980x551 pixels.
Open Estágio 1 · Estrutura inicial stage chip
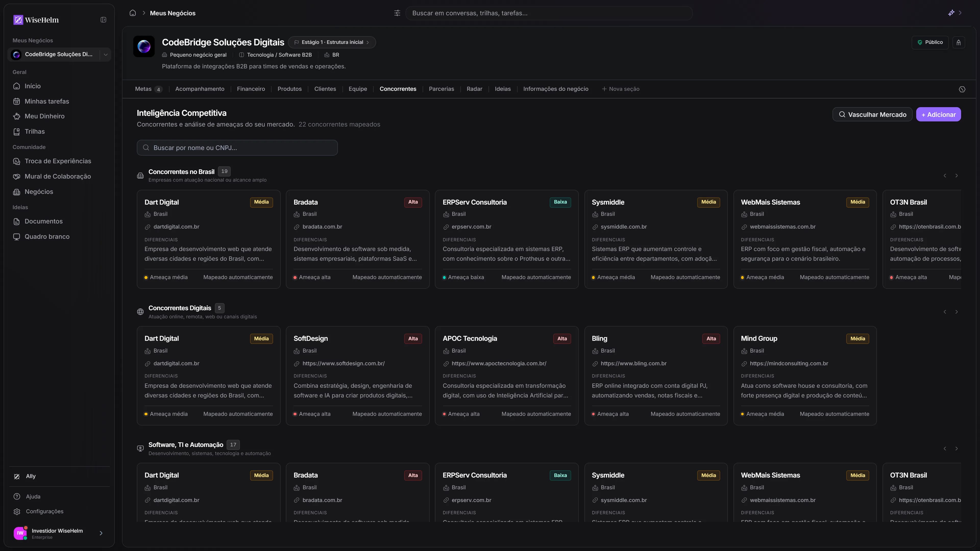(332, 42)
